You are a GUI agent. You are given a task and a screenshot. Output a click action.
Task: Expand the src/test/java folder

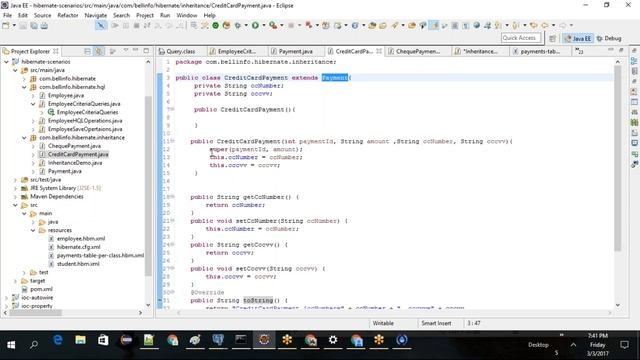16,180
